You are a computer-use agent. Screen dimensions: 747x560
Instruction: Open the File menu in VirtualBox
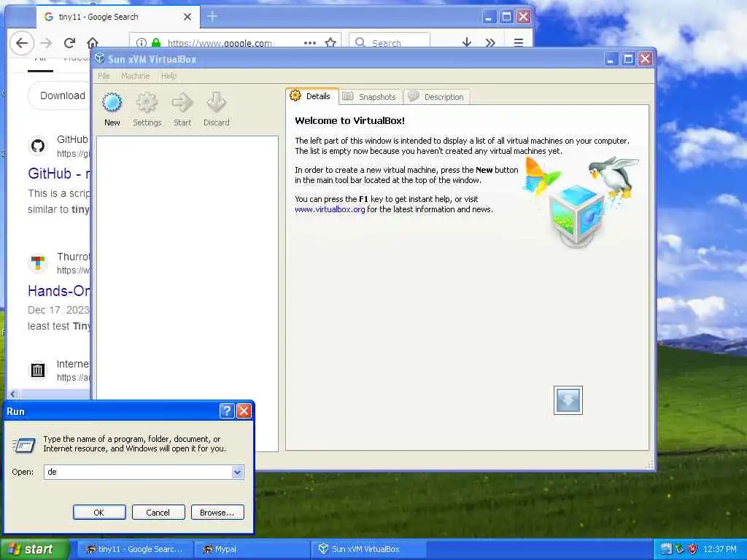coord(104,76)
